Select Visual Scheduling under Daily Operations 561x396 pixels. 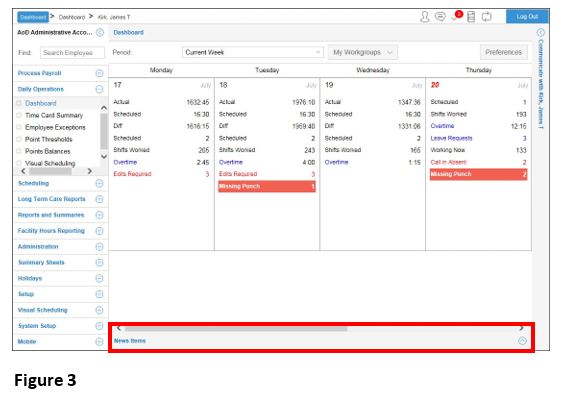click(50, 163)
